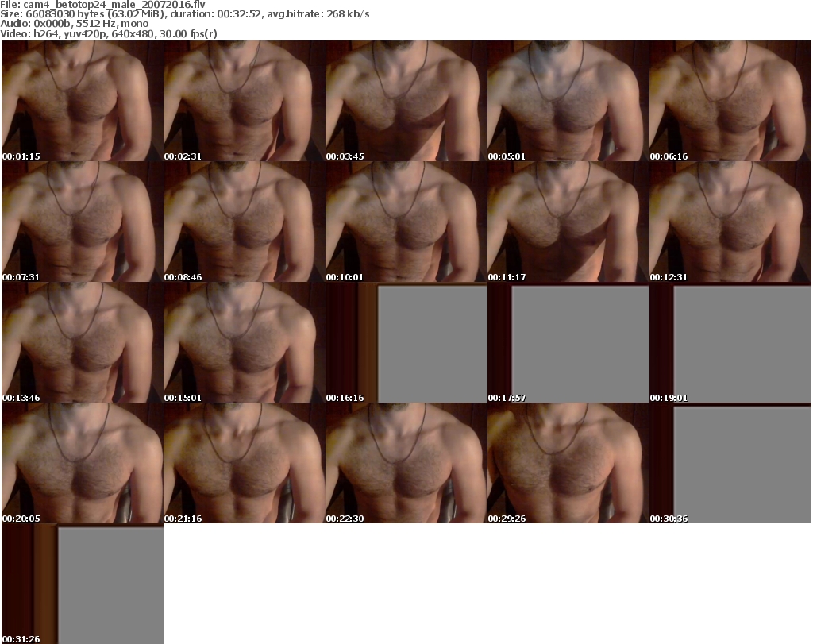Pick the thumbnail at 00:13:46
Screen dimensions: 813x644
click(x=83, y=343)
